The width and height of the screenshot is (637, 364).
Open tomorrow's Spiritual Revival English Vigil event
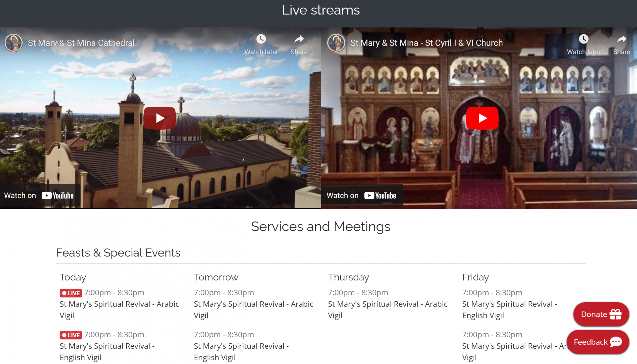(241, 346)
